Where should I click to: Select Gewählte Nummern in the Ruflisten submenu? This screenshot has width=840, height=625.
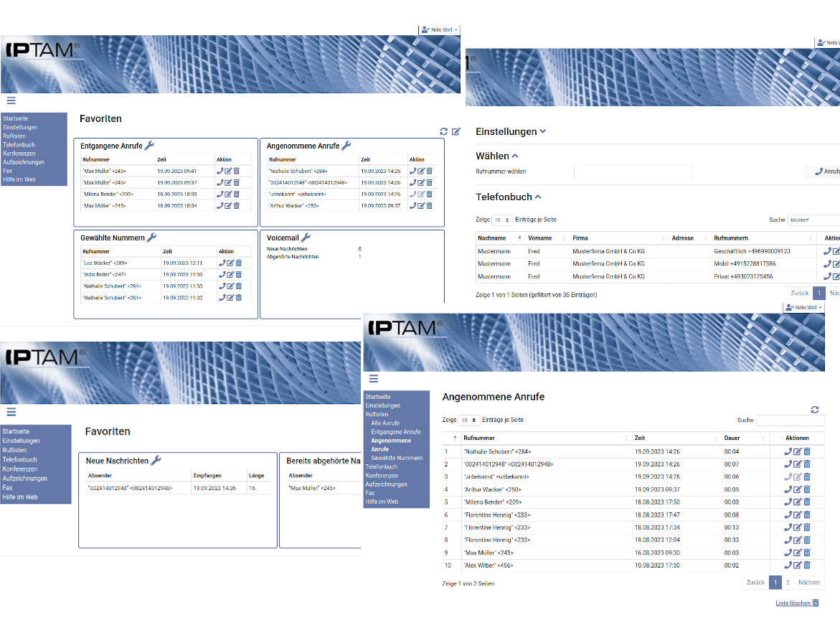tap(397, 458)
